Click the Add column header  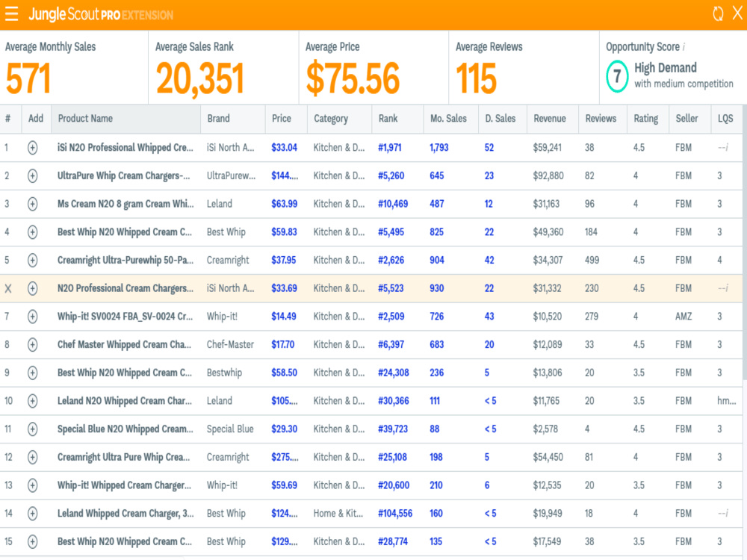36,119
